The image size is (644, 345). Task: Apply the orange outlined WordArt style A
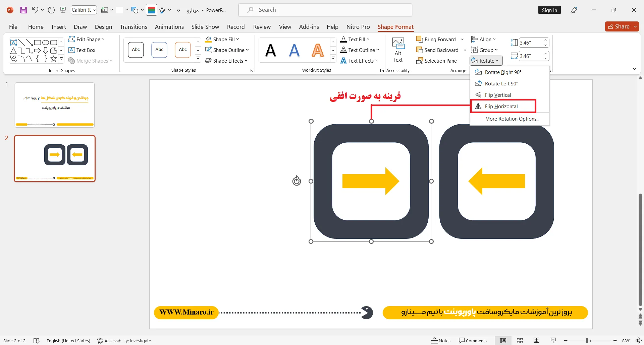pos(318,50)
